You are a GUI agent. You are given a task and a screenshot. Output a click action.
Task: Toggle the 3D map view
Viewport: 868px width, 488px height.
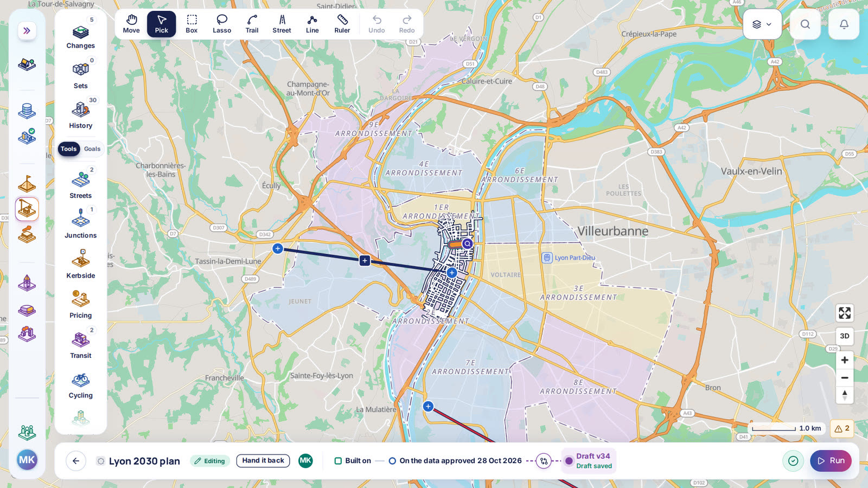pyautogui.click(x=845, y=336)
